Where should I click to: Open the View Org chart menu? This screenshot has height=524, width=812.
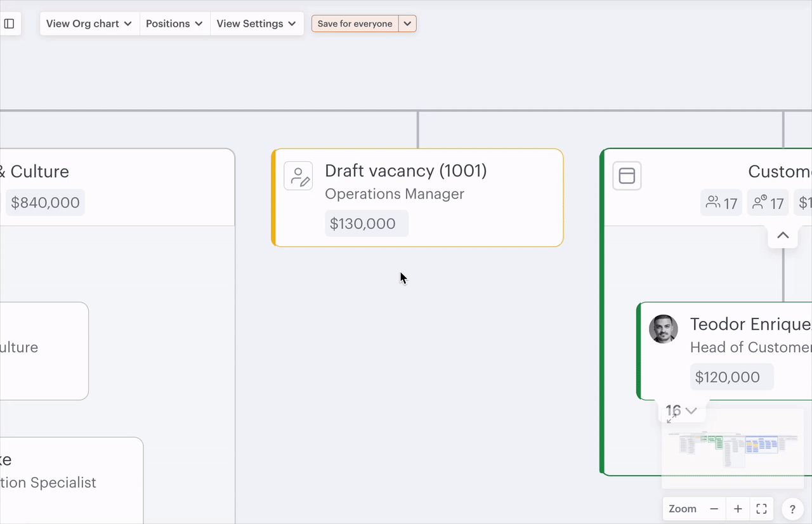(89, 24)
